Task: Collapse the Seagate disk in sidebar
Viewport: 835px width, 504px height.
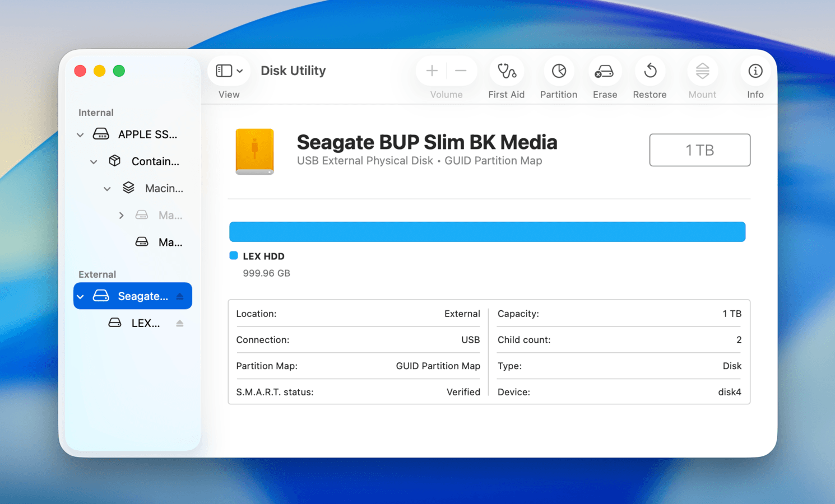Action: (x=81, y=296)
